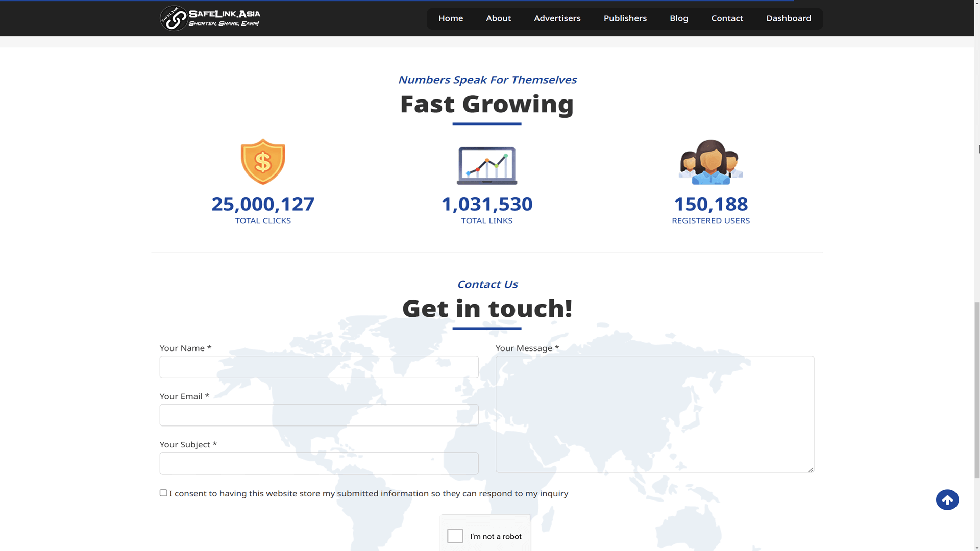Click the registered users group icon

[x=710, y=162]
